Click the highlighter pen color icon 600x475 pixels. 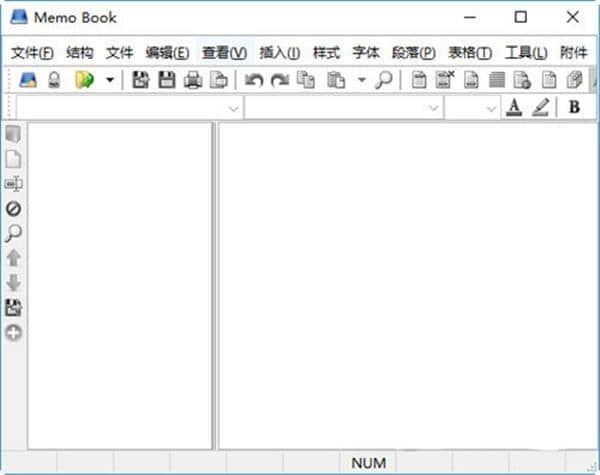tap(541, 107)
